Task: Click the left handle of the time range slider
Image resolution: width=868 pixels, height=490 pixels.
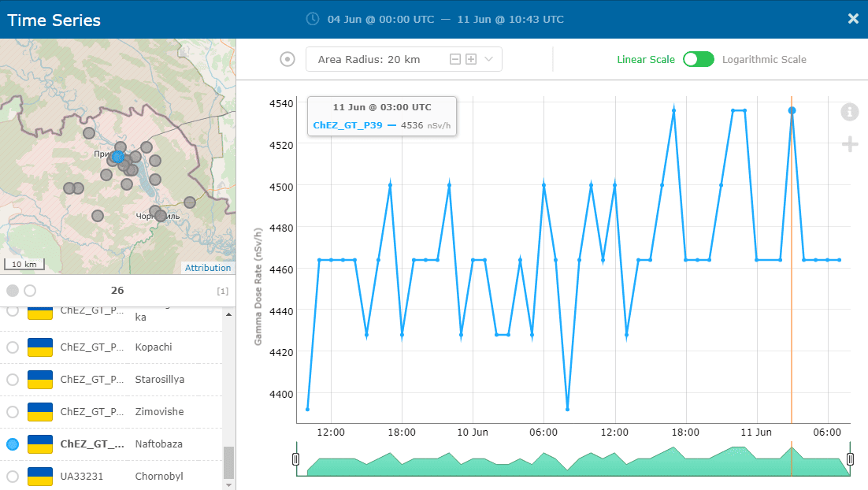Action: pos(296,459)
